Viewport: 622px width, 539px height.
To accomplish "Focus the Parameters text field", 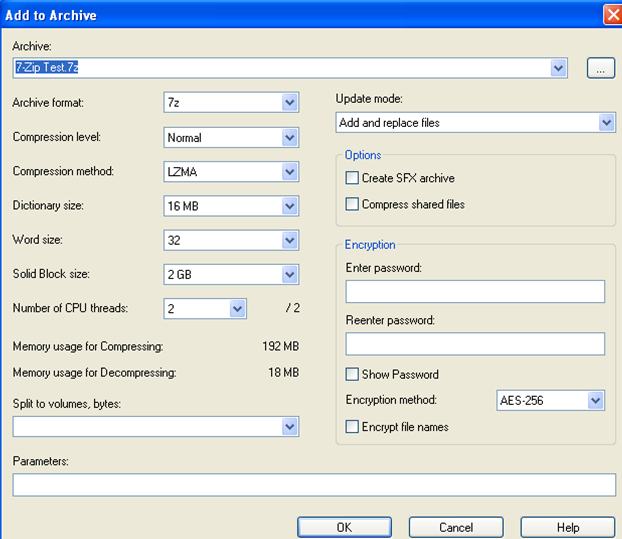I will tap(314, 485).
